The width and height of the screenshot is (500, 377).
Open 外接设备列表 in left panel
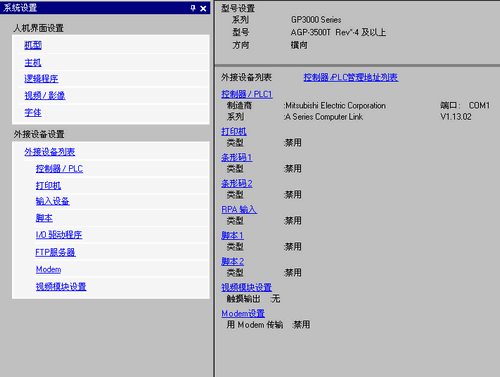point(50,152)
